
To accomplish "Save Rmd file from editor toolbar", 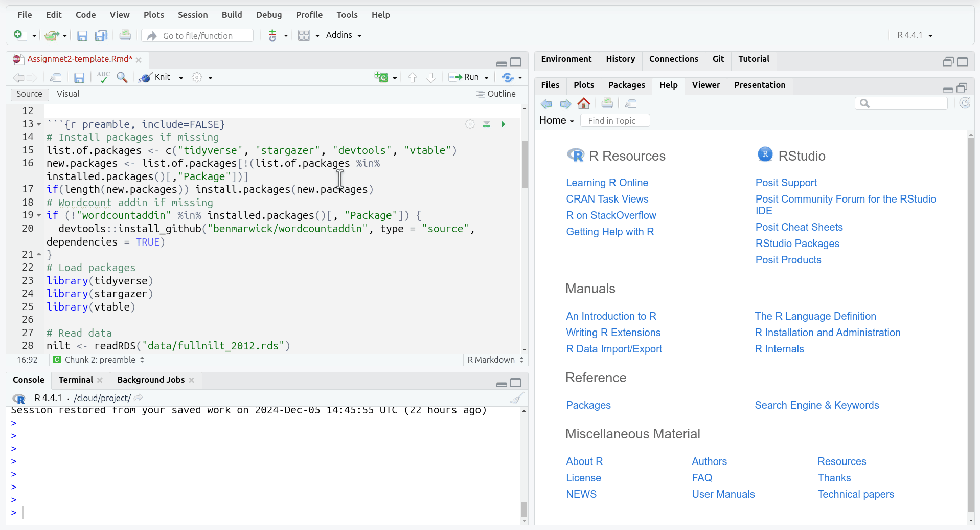I will [x=79, y=77].
